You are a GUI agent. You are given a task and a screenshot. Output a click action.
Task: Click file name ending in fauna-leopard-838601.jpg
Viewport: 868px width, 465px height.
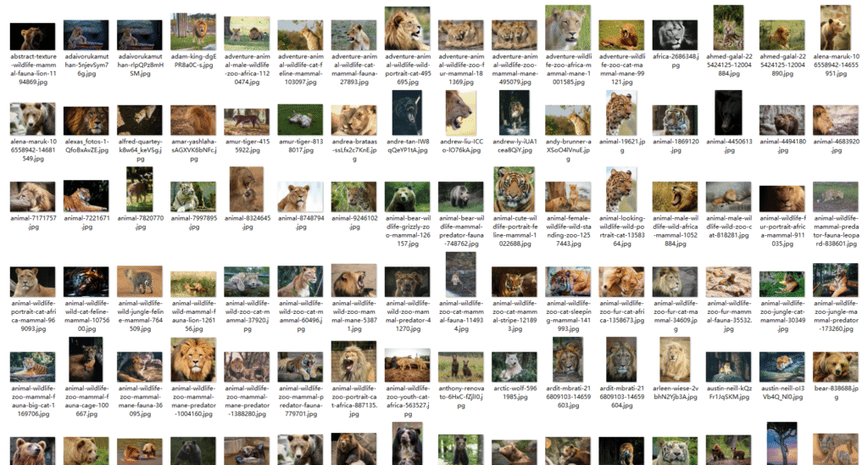coord(837,231)
